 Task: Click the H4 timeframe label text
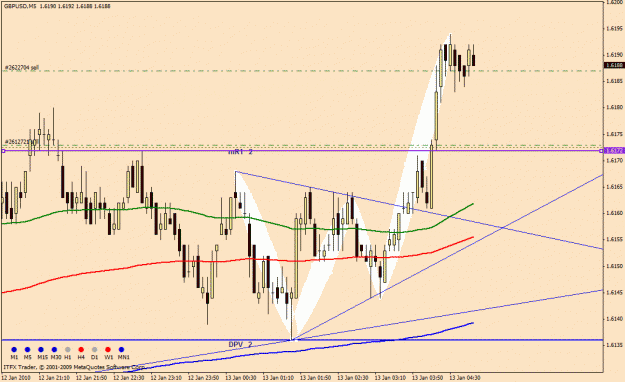(81, 357)
